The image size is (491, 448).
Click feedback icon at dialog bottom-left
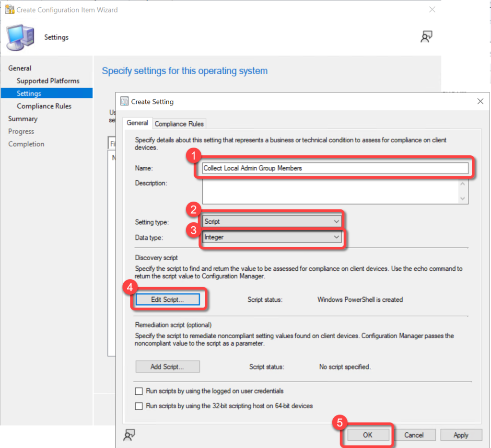click(129, 434)
